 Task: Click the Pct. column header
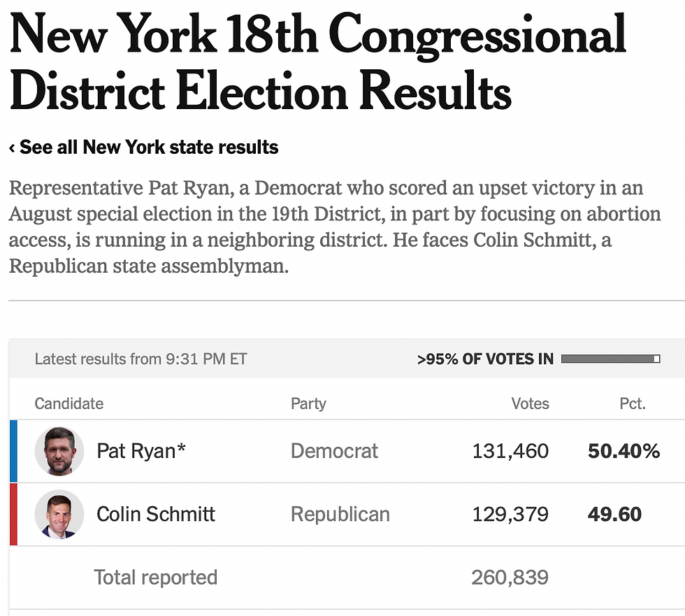tap(632, 403)
